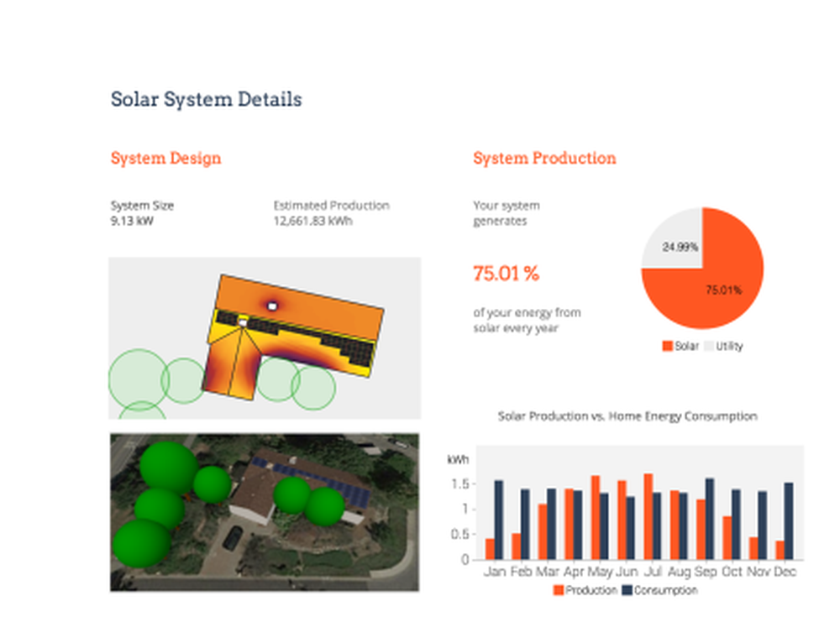
Task: Click the Utility legend color swatch
Action: click(x=709, y=347)
